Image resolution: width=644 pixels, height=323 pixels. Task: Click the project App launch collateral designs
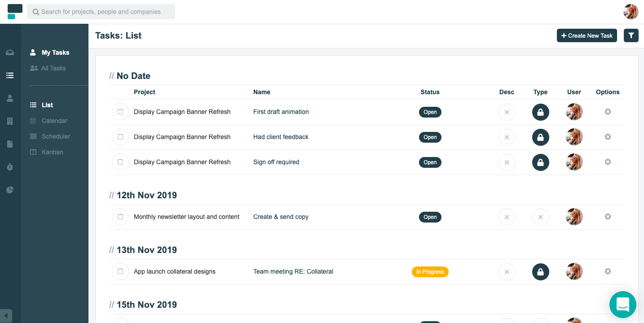tap(175, 271)
